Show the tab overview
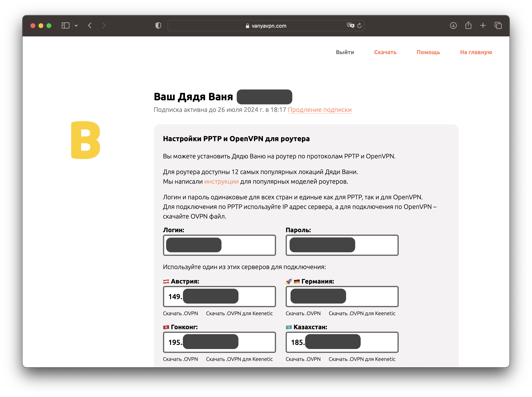Screen dimensions: 532x397 tap(498, 25)
